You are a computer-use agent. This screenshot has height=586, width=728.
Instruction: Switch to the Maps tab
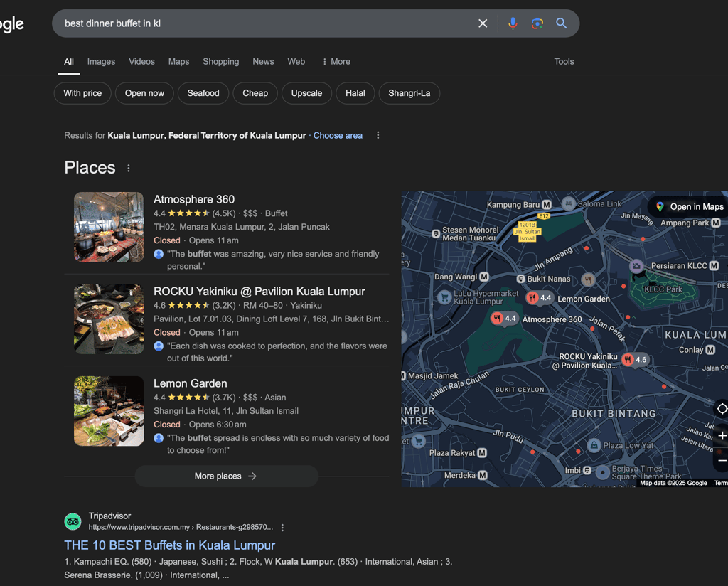[178, 62]
